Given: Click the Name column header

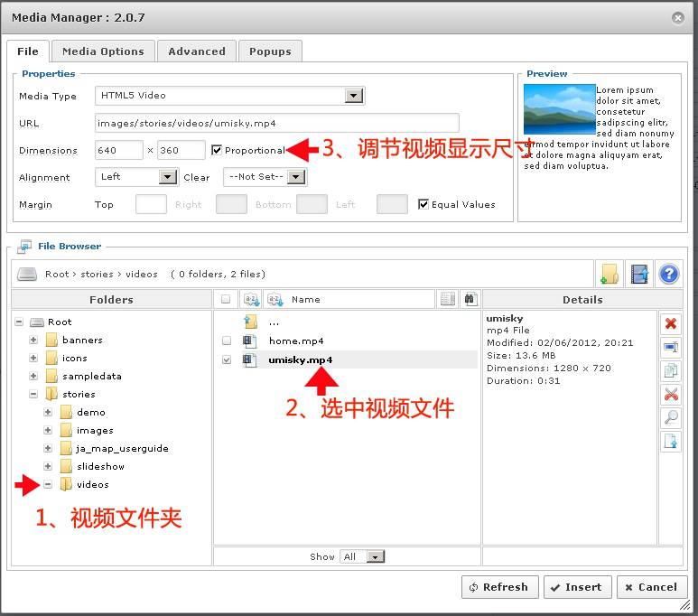Looking at the screenshot, I should coord(306,299).
